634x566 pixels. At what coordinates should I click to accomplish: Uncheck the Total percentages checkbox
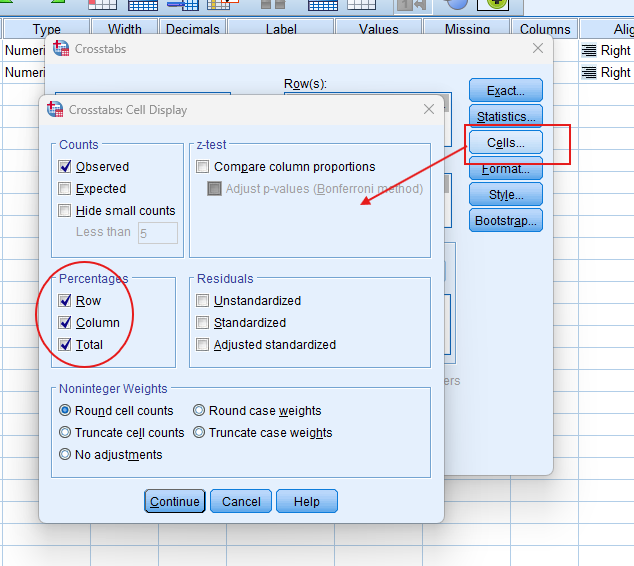coord(66,345)
